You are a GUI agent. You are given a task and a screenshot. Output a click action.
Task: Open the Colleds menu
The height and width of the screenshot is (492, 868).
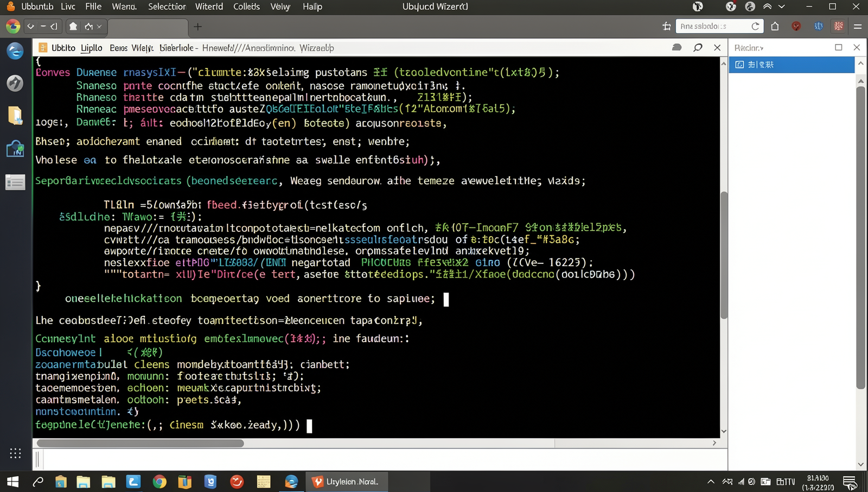[x=246, y=7]
